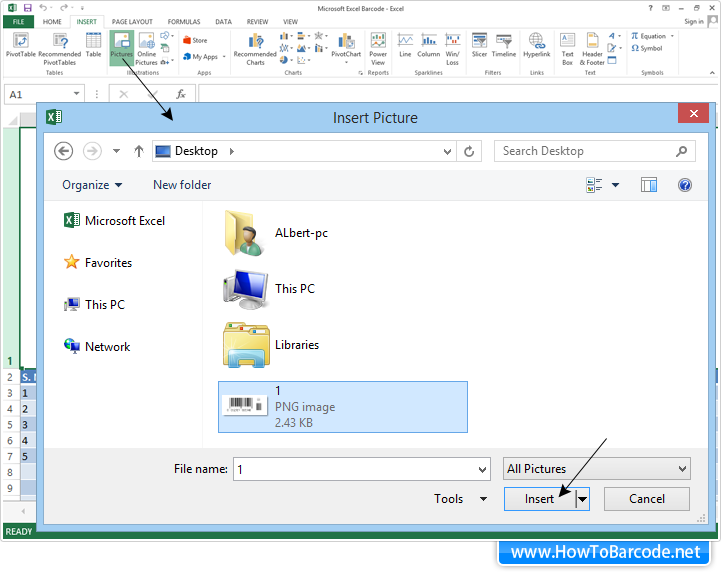This screenshot has width=721, height=572.
Task: Click the Insert button
Action: pyautogui.click(x=540, y=499)
